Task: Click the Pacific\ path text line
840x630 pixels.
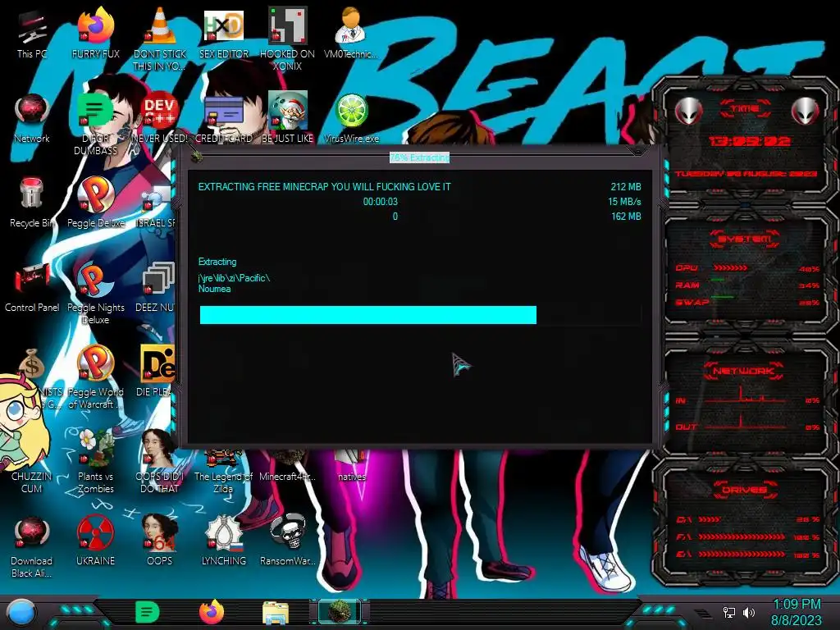Action: coord(234,277)
